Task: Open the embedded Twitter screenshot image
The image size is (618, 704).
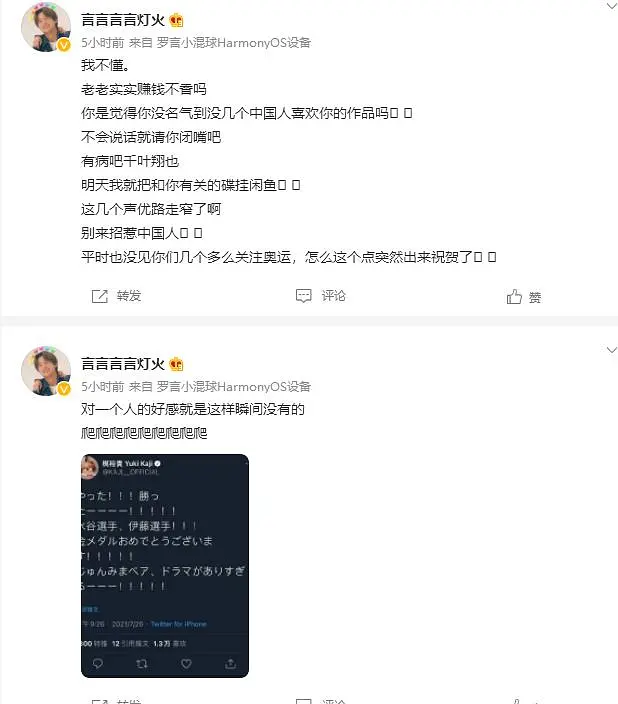Action: tap(165, 566)
